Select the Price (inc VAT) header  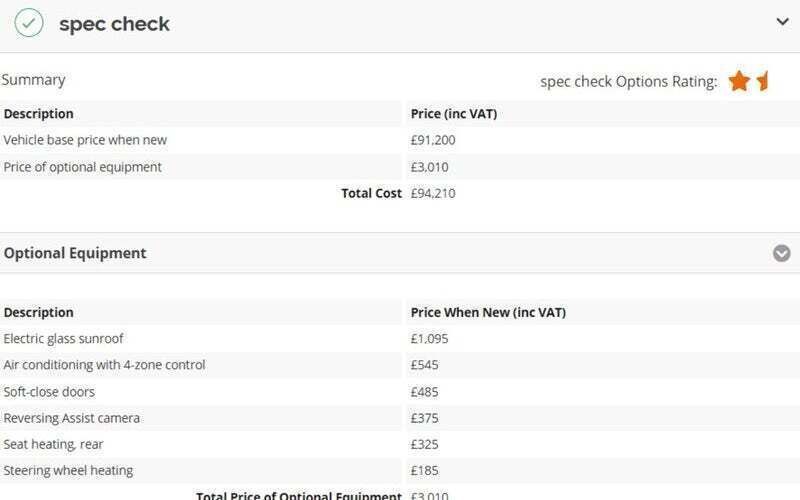point(454,114)
